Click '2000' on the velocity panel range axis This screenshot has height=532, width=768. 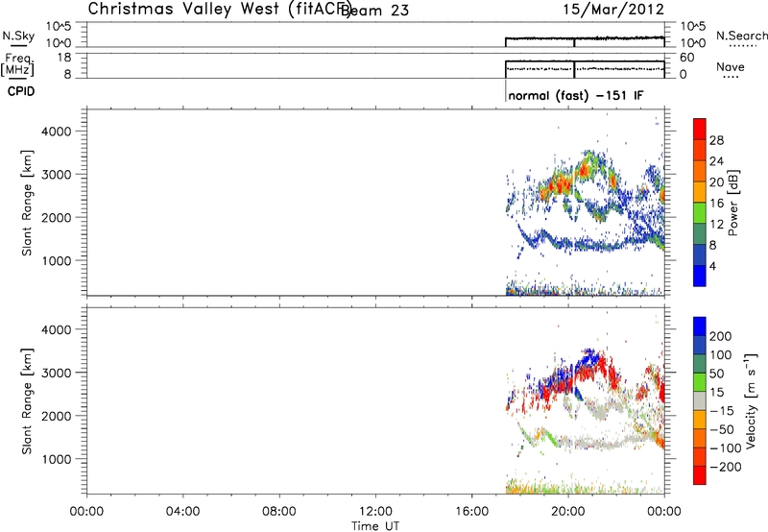coord(56,416)
